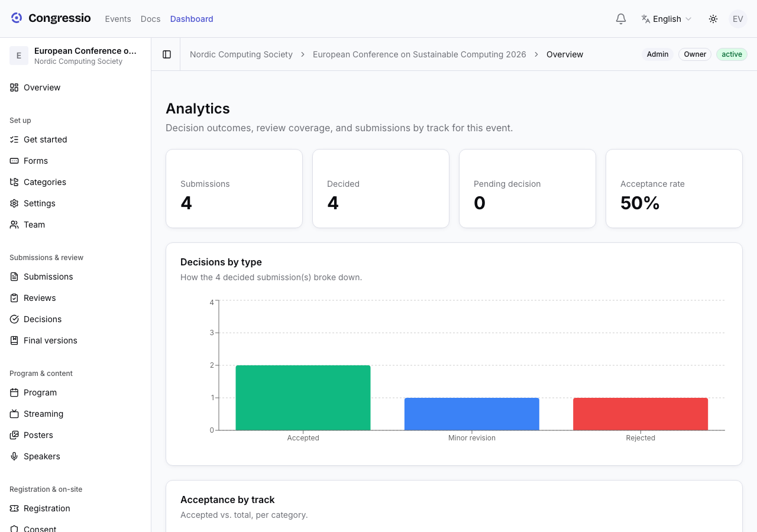757x532 pixels.
Task: Click the Congressio brand name
Action: (x=60, y=18)
